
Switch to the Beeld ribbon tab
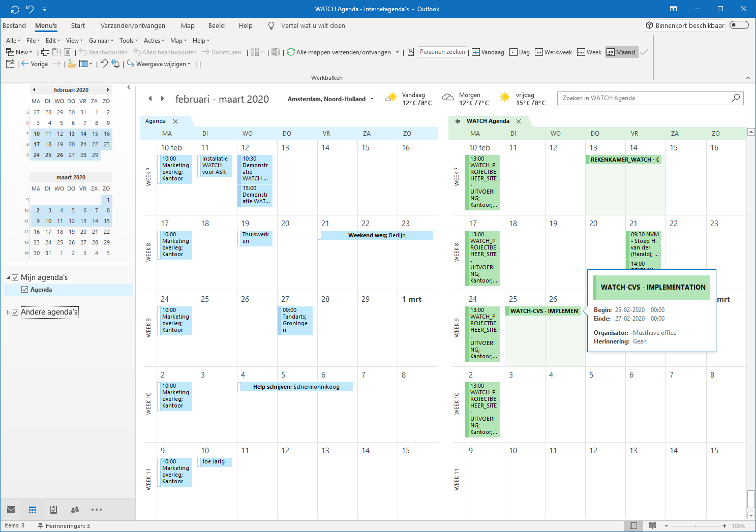click(x=217, y=25)
